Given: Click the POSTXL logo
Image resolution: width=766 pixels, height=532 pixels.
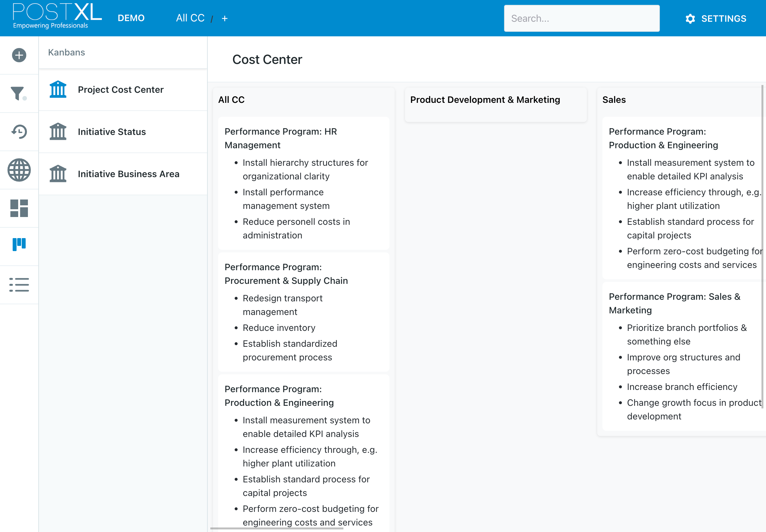Looking at the screenshot, I should pyautogui.click(x=57, y=16).
